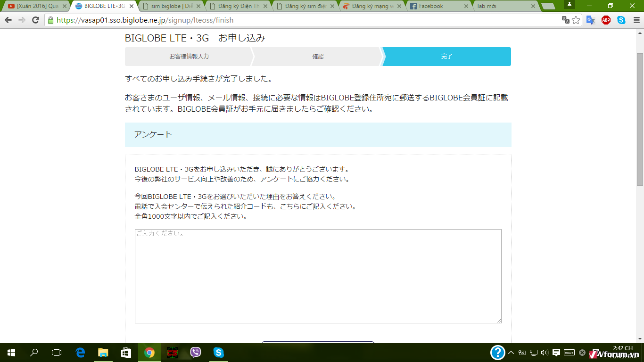
Task: Click the 完了 progress step
Action: click(x=447, y=57)
